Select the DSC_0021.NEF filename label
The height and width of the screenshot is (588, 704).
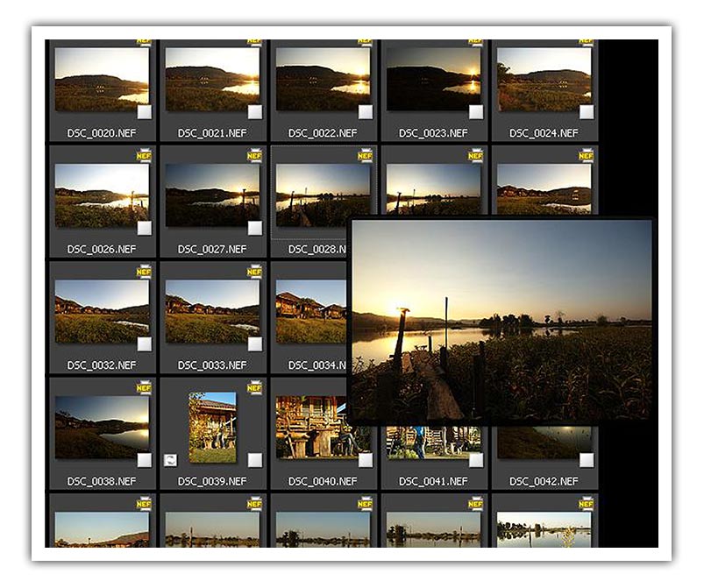point(212,133)
